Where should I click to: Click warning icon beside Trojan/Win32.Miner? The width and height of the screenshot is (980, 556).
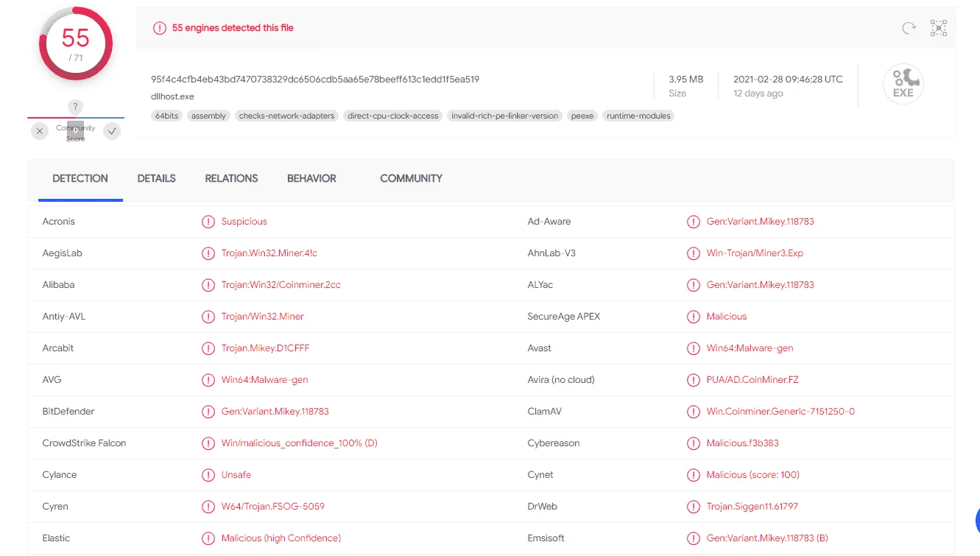coord(208,317)
